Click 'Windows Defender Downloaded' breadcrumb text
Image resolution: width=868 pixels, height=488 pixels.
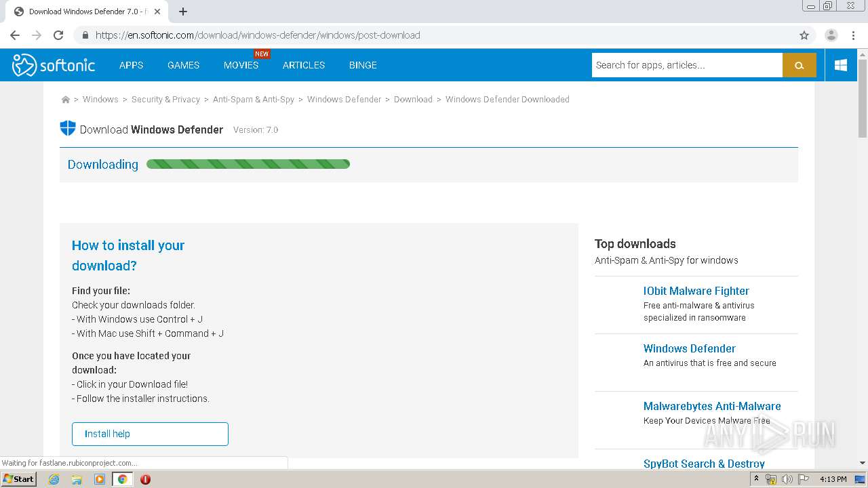507,100
